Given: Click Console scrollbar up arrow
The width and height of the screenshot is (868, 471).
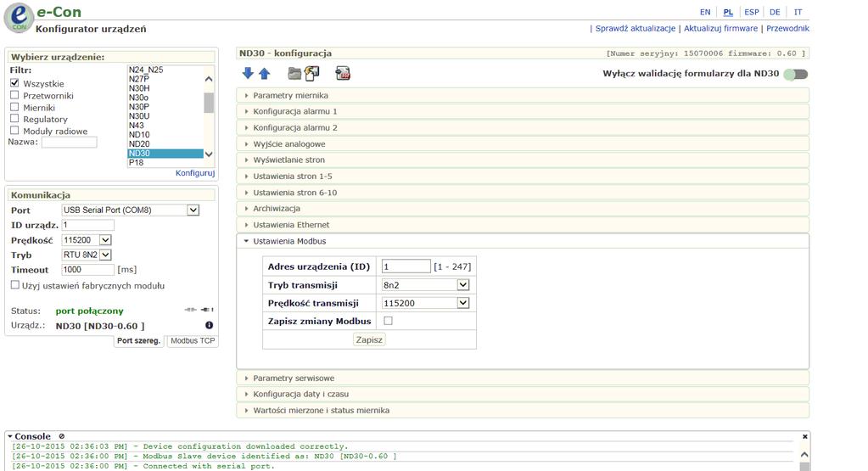Looking at the screenshot, I should 804,454.
